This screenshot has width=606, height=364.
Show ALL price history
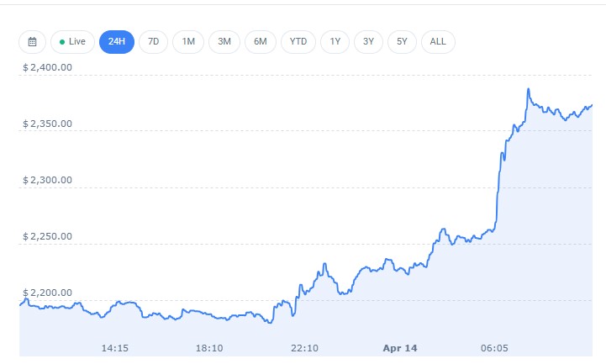(438, 41)
